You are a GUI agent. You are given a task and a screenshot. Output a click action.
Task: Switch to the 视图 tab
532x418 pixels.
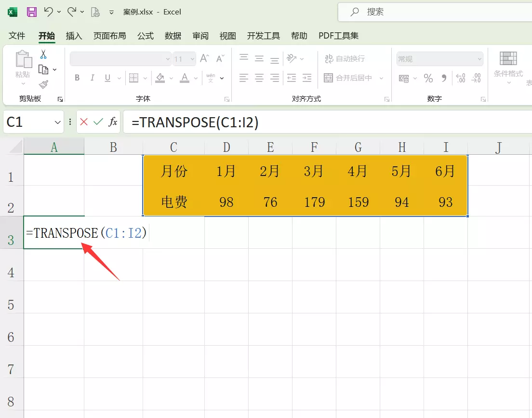(x=227, y=36)
